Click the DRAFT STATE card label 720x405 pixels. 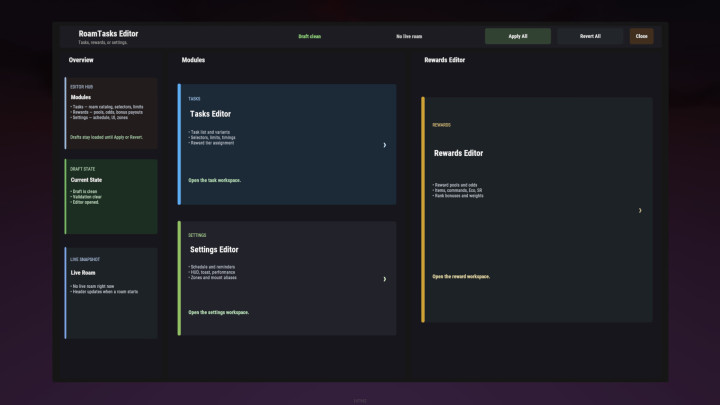(82, 169)
